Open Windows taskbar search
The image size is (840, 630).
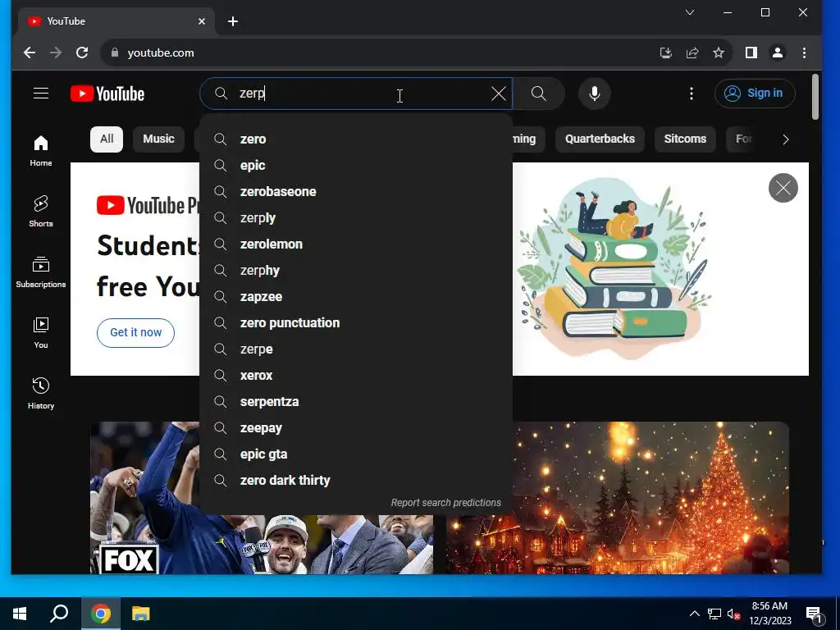tap(59, 614)
